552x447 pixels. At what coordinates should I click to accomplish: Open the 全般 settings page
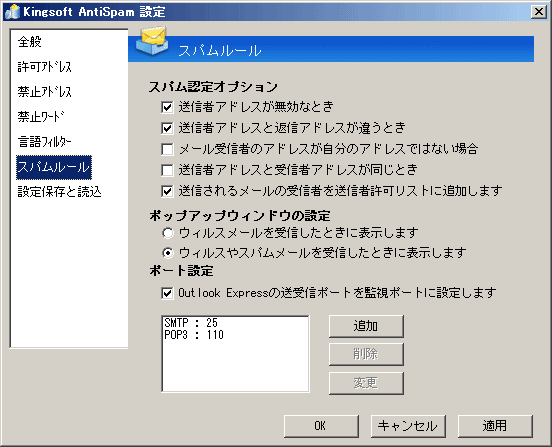click(30, 42)
